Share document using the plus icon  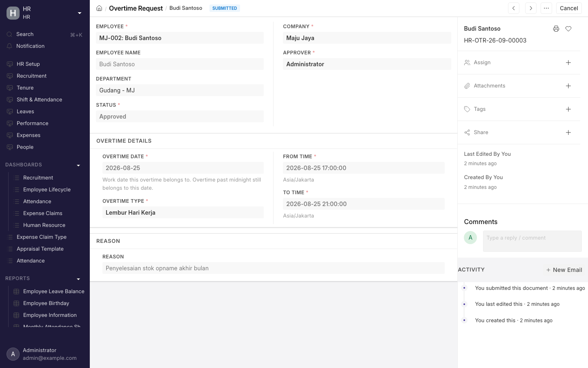(568, 132)
